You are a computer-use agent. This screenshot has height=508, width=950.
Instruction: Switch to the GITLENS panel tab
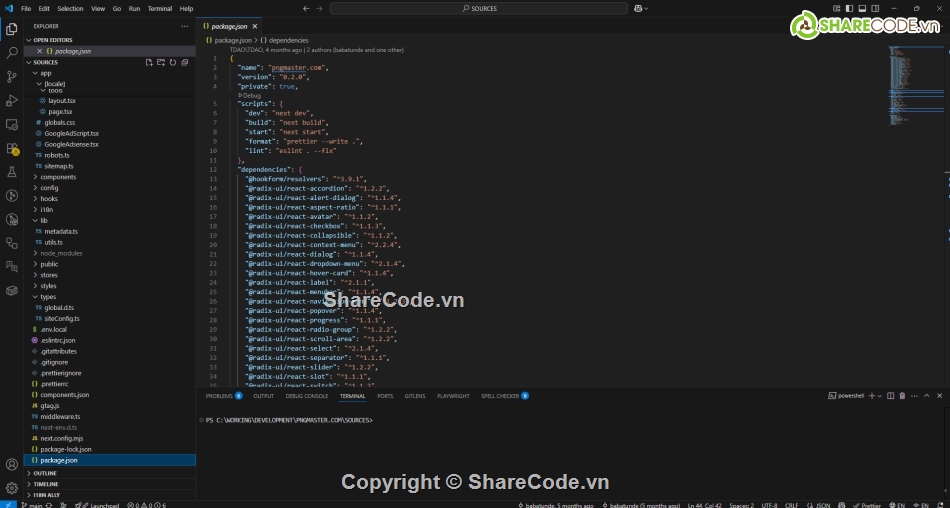[x=415, y=396]
